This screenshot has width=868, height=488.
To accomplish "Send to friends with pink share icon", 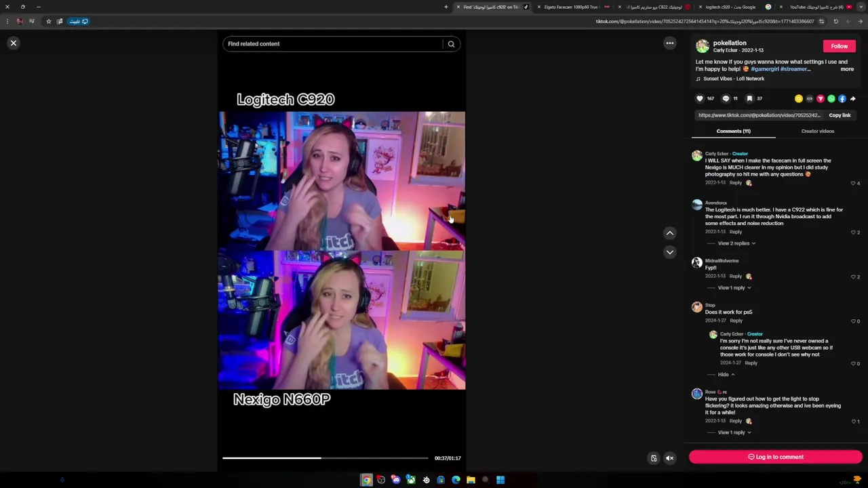I will [x=821, y=99].
